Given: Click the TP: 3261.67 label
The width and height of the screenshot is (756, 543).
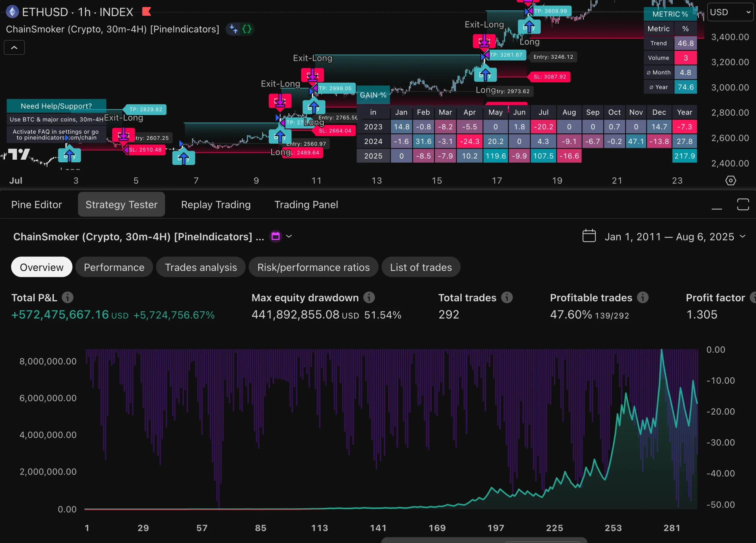Looking at the screenshot, I should pos(505,55).
